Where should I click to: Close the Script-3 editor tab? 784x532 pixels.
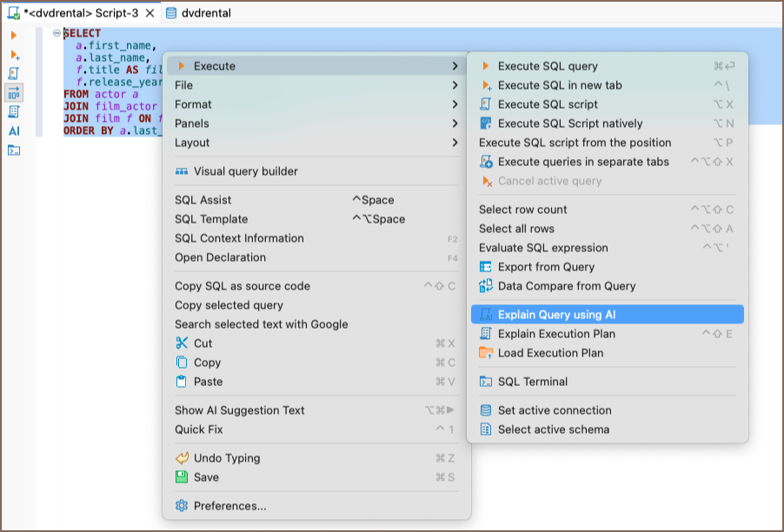pos(149,13)
